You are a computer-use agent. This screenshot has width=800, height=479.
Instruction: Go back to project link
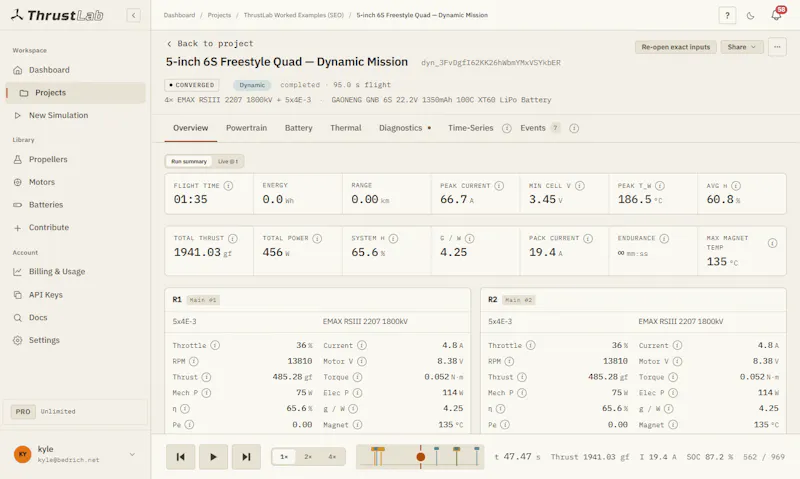click(210, 43)
